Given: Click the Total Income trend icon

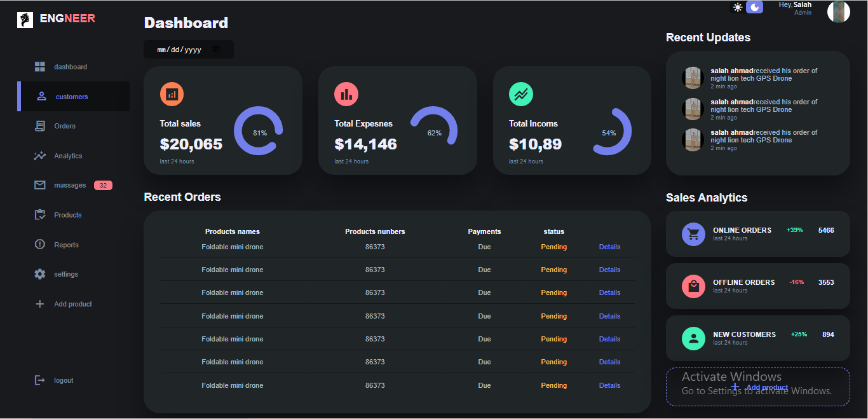Looking at the screenshot, I should [x=521, y=94].
